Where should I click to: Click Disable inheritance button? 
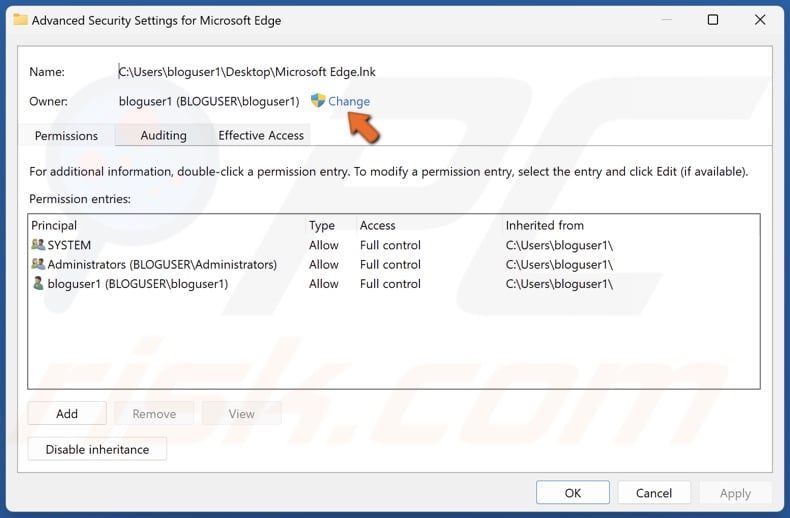[97, 449]
